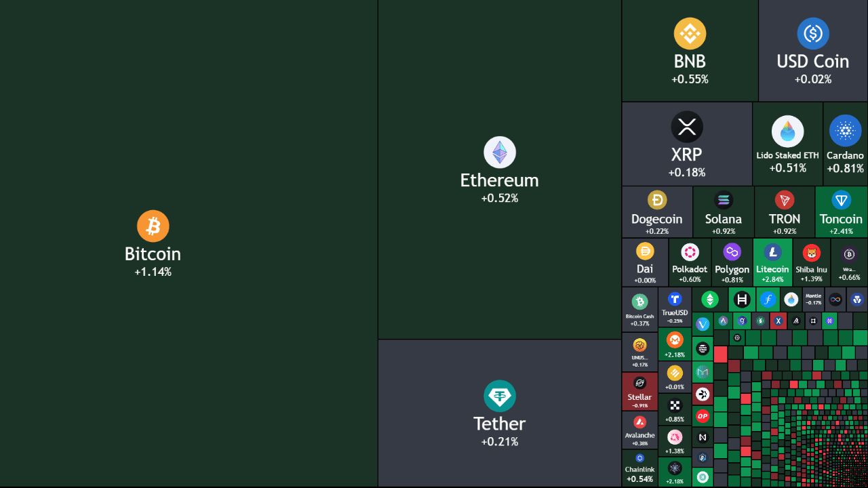This screenshot has width=868, height=488.
Task: Click the Stellar −0.91% change value
Action: click(x=639, y=405)
